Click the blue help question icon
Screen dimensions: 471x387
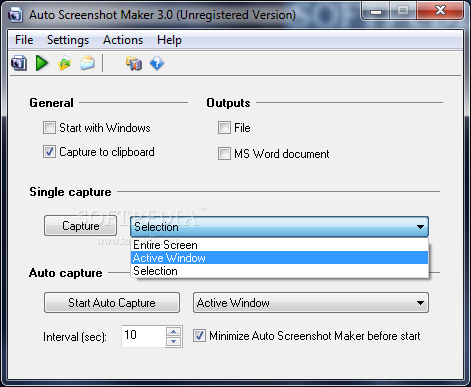coord(157,63)
